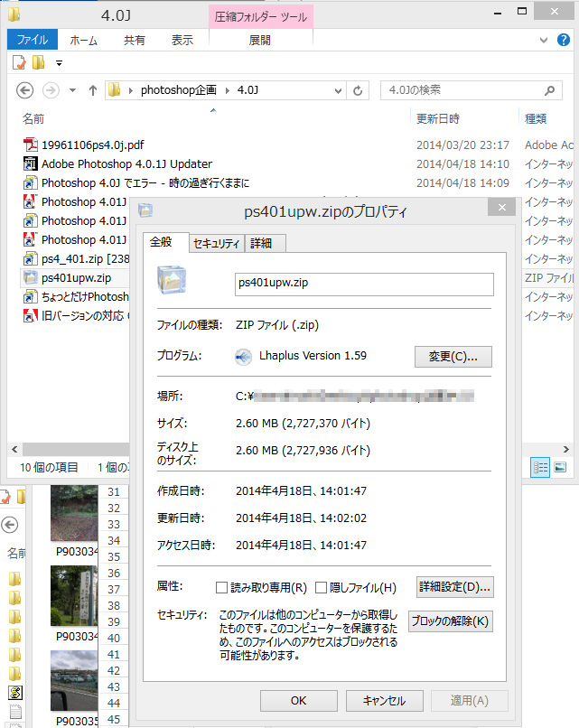This screenshot has width=579, height=728.
Task: Open the 展開 ribbon tab
Action: point(259,41)
